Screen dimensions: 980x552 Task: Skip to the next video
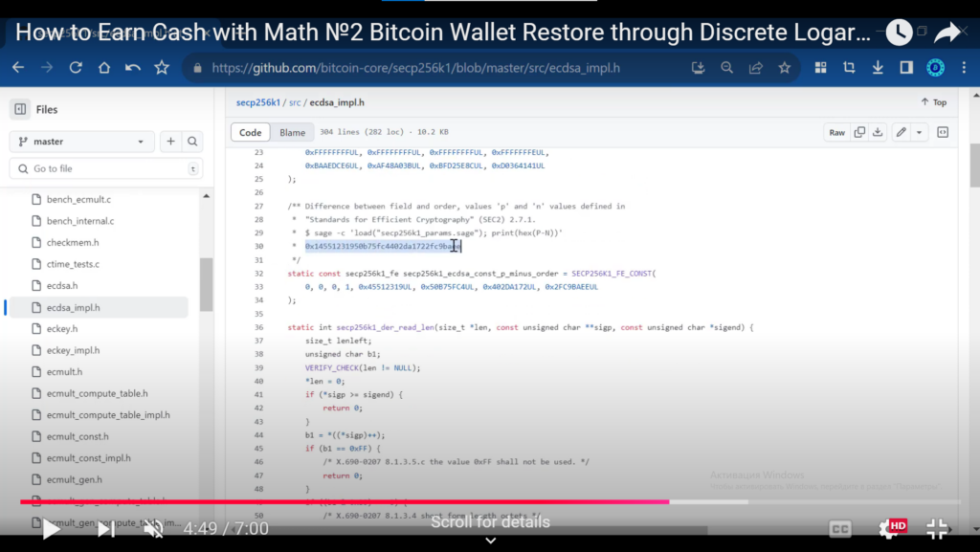pyautogui.click(x=106, y=529)
